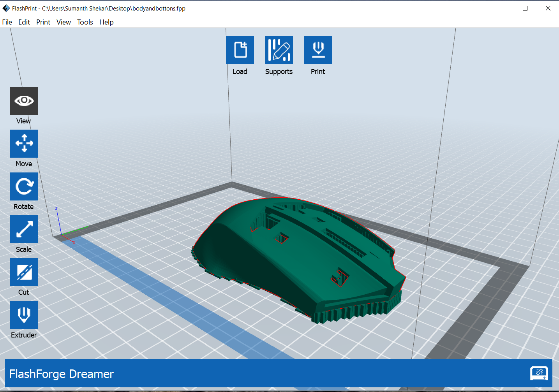Select the Move tool

[24, 144]
